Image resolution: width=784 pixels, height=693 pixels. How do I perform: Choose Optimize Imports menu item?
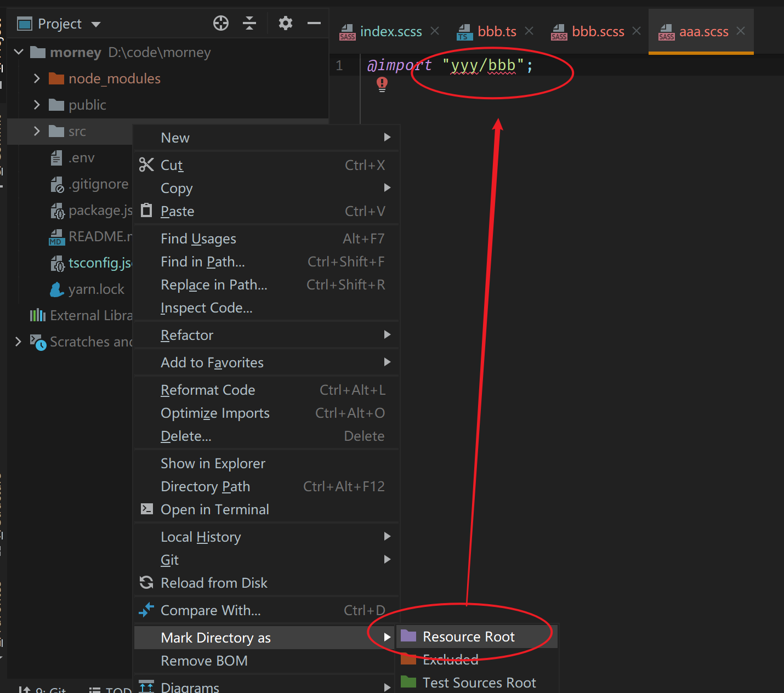pos(266,413)
